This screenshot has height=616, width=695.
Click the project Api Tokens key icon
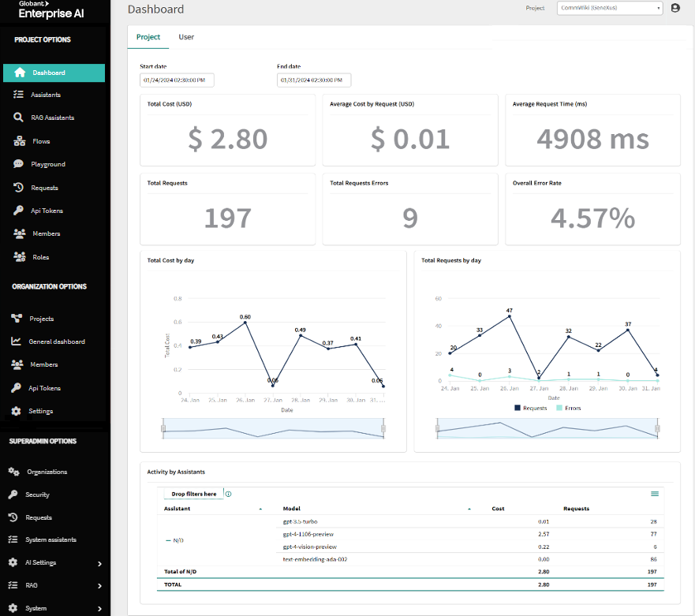[19, 211]
